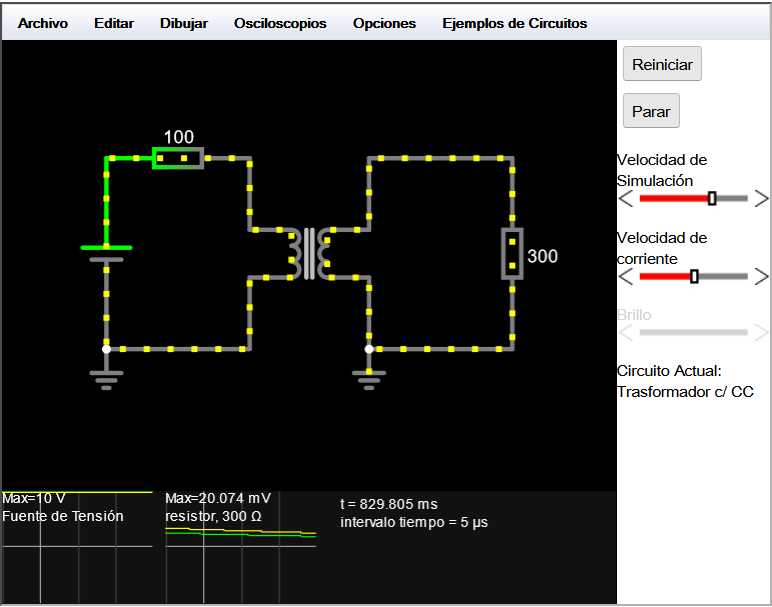Click the 300 resistor value label
This screenshot has height=607, width=772.
click(543, 256)
